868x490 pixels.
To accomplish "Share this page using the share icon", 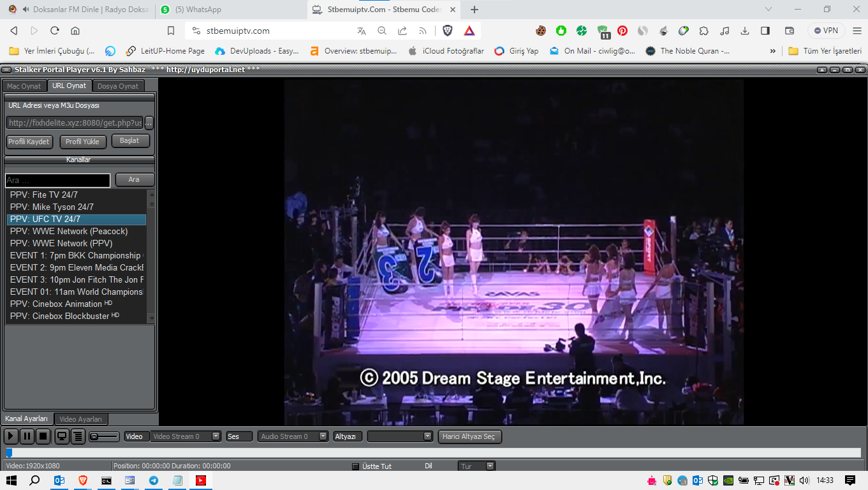I will click(402, 31).
